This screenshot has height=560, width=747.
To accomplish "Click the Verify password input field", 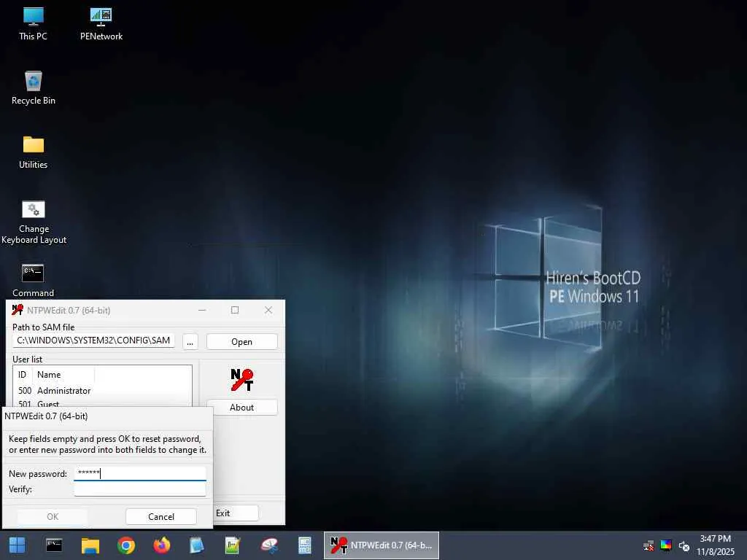I will [140, 489].
